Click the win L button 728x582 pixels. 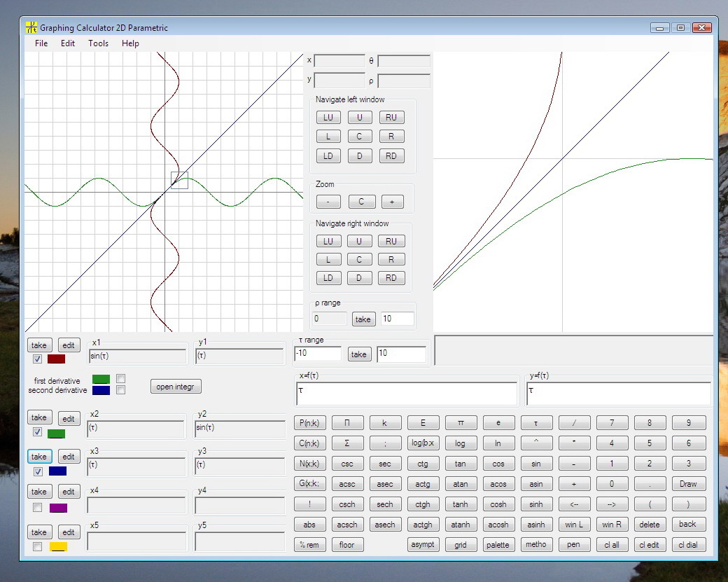point(574,525)
